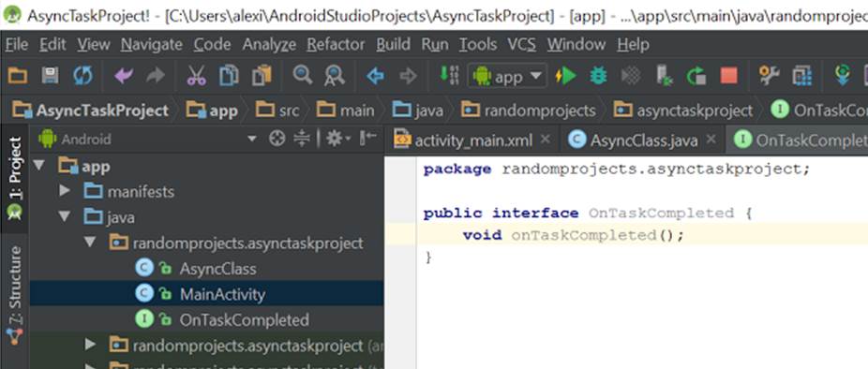Open the Build menu

[394, 44]
